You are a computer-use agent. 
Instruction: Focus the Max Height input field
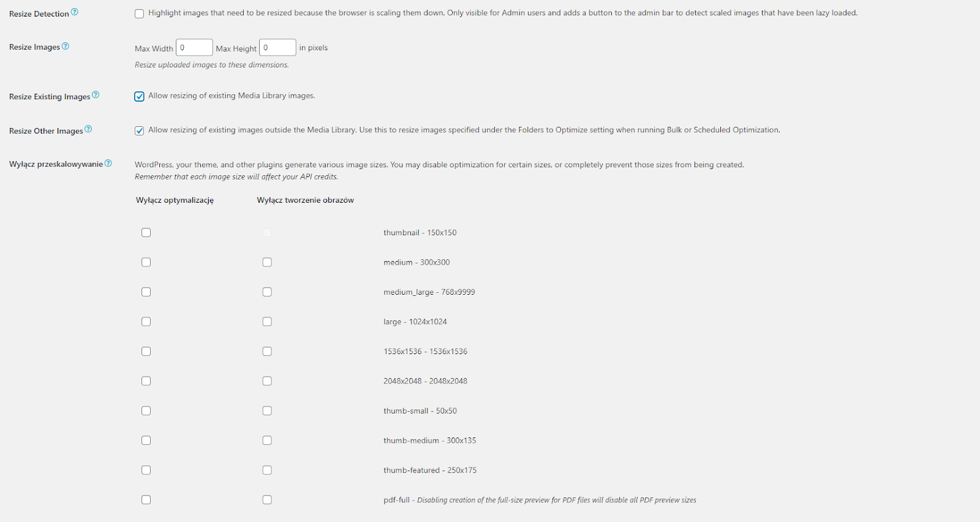tap(277, 48)
